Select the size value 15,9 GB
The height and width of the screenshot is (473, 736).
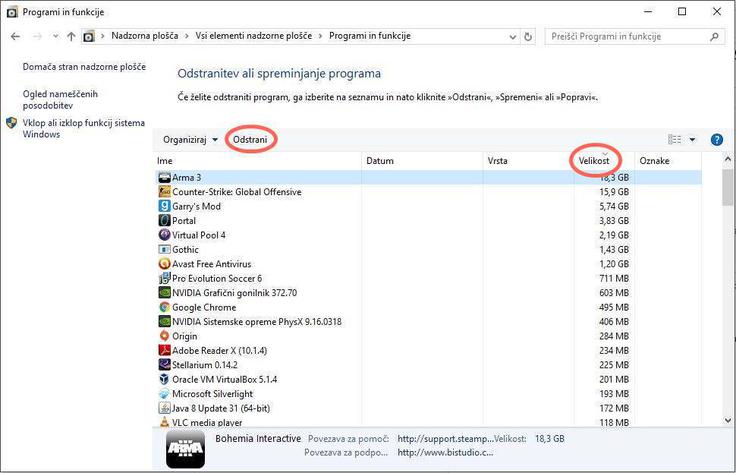pos(614,192)
